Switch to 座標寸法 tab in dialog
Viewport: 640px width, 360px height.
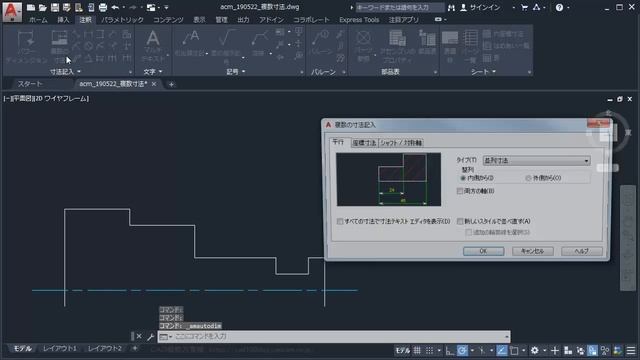point(364,143)
